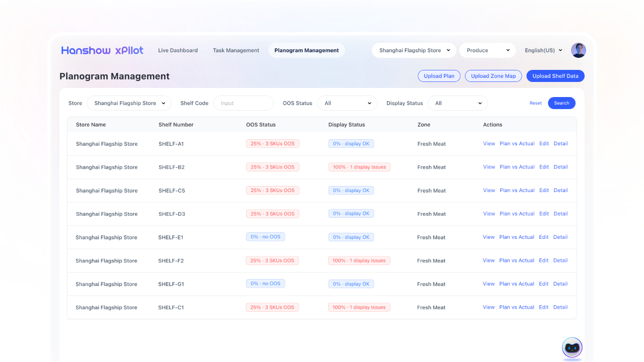Click SHELF-G1 '0% · display OK' badge
This screenshot has height=362, width=644.
tap(351, 284)
